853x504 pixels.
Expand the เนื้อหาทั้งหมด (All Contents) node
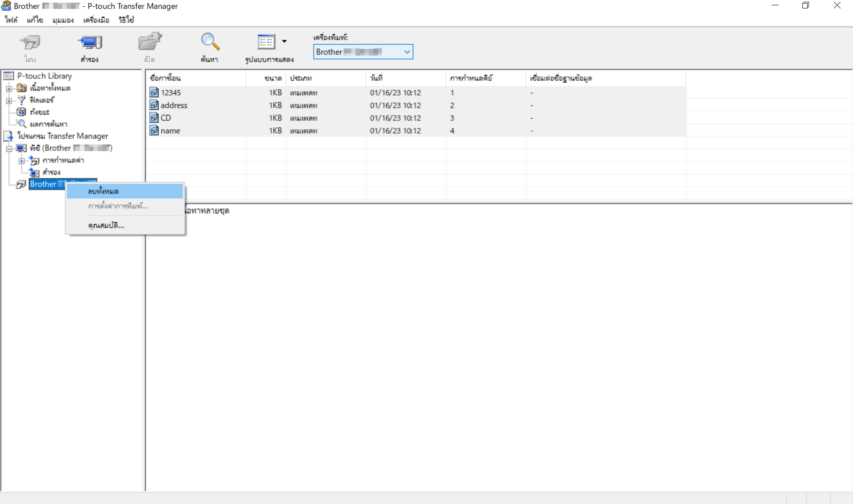[9, 88]
